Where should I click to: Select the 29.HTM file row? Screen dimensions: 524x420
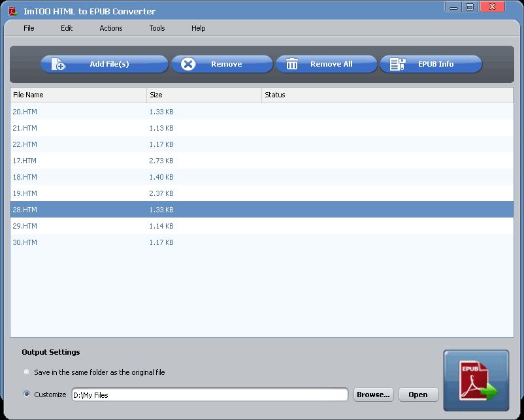[x=262, y=226]
